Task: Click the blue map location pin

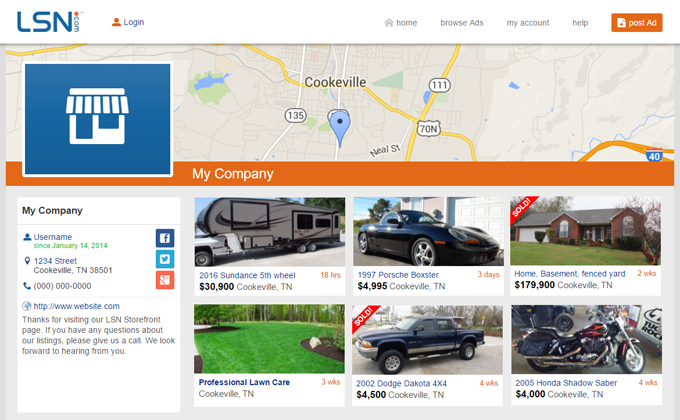Action: [340, 129]
